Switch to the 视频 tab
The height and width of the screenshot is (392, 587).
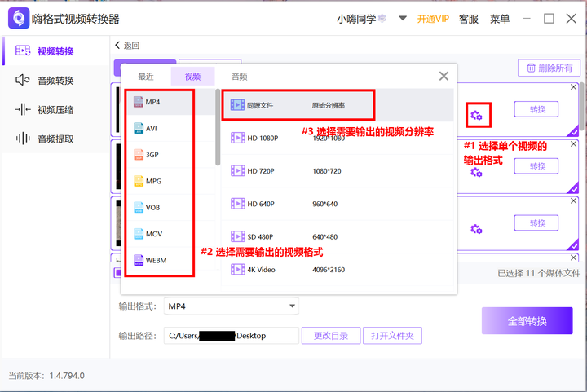(x=192, y=77)
